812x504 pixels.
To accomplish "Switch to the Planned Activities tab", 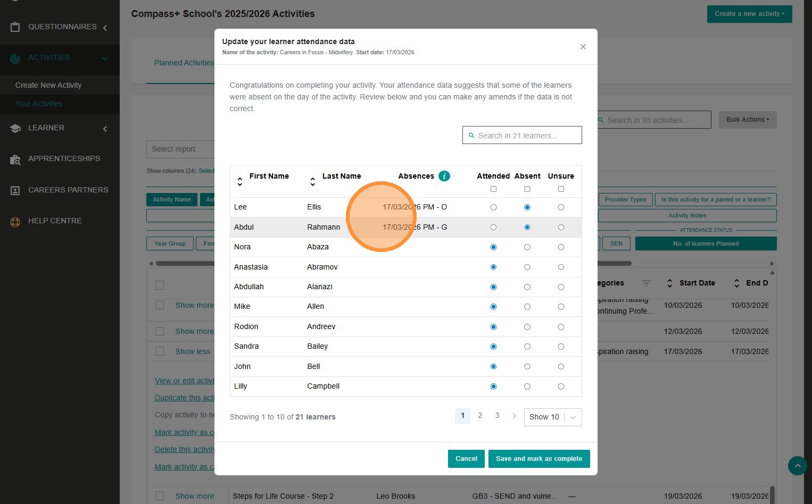I will coord(184,63).
